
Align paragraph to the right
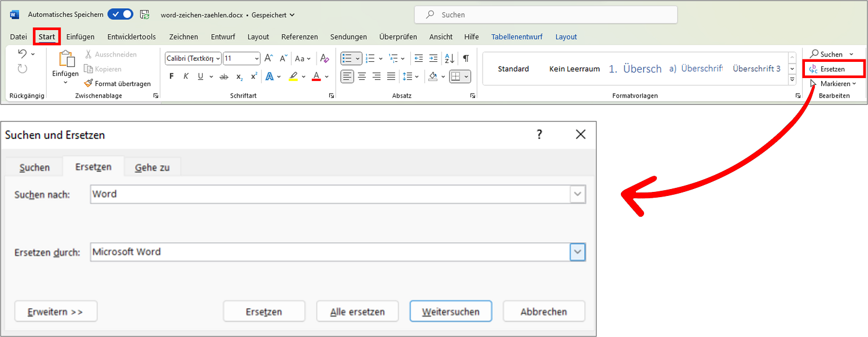(x=377, y=76)
